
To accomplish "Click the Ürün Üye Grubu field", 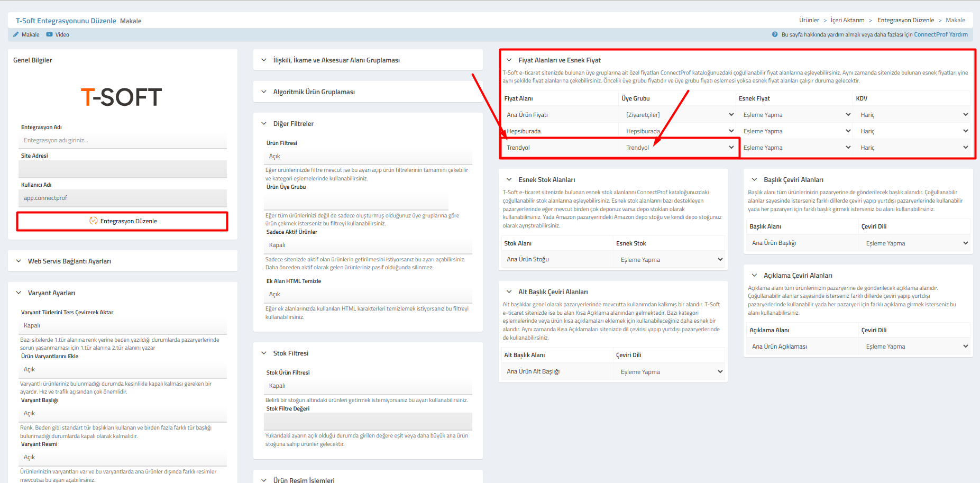I will pos(356,201).
